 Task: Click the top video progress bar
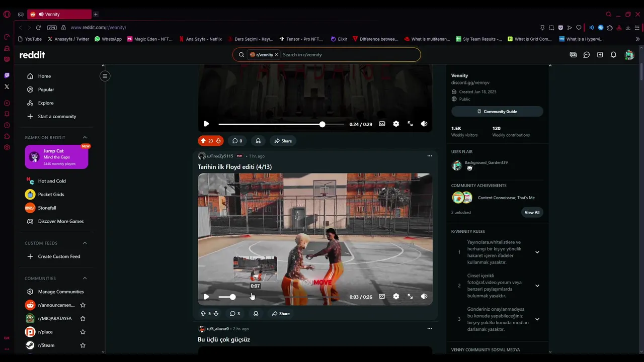tap(281, 124)
